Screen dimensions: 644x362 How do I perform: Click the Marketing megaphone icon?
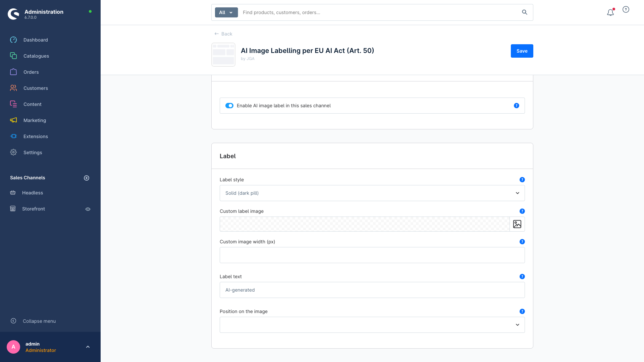tap(13, 120)
